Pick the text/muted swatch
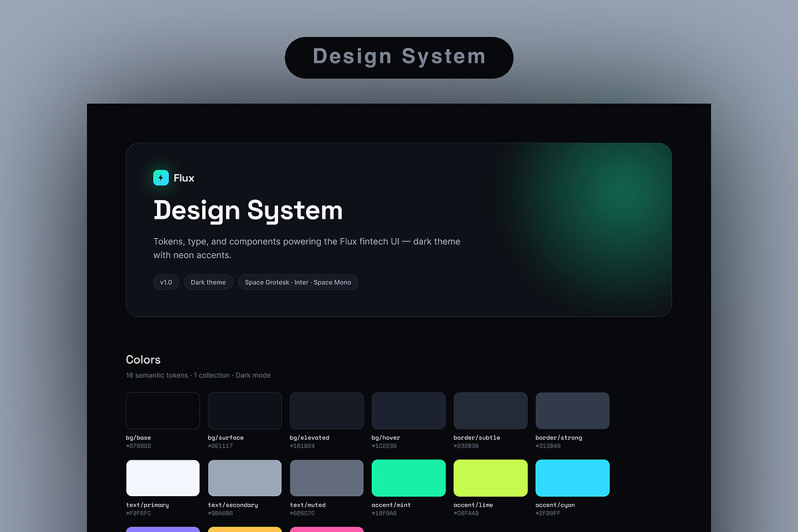798x532 pixels. click(327, 477)
